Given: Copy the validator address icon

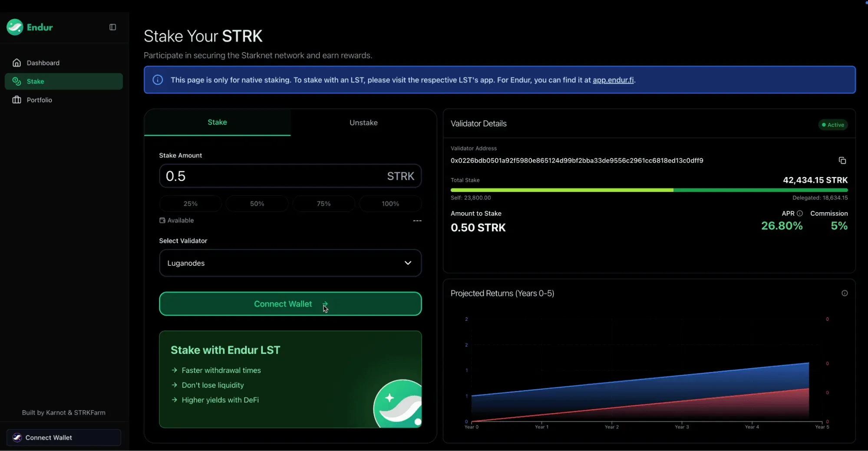Looking at the screenshot, I should 842,161.
